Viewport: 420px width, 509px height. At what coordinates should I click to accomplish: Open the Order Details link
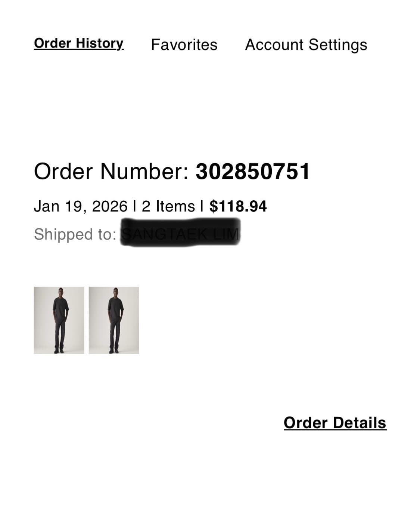pyautogui.click(x=335, y=423)
